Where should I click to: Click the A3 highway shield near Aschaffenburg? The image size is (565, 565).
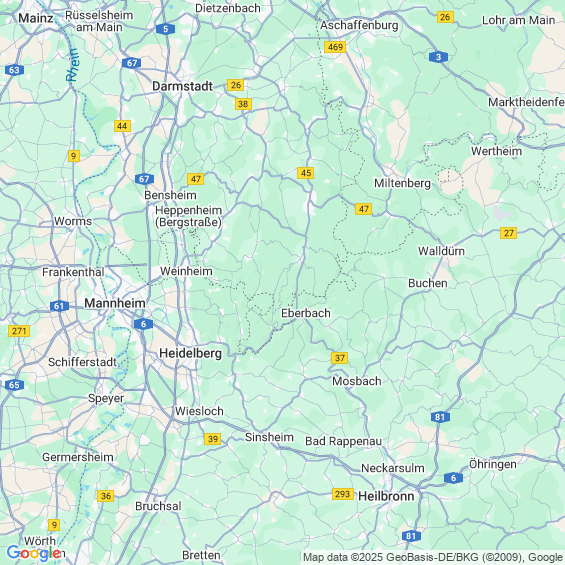(439, 57)
